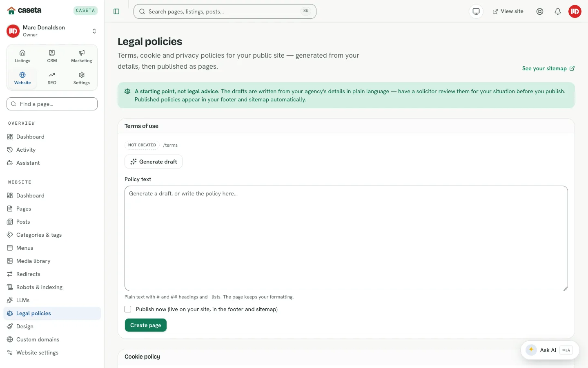Go to Listings section

pos(22,56)
